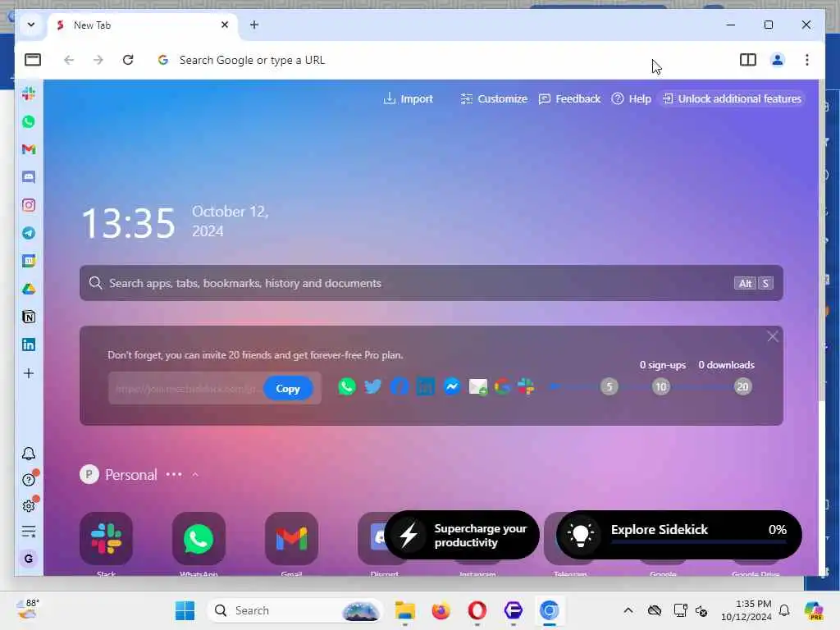Open the Windows Start menu
Viewport: 840px width, 630px height.
185,610
